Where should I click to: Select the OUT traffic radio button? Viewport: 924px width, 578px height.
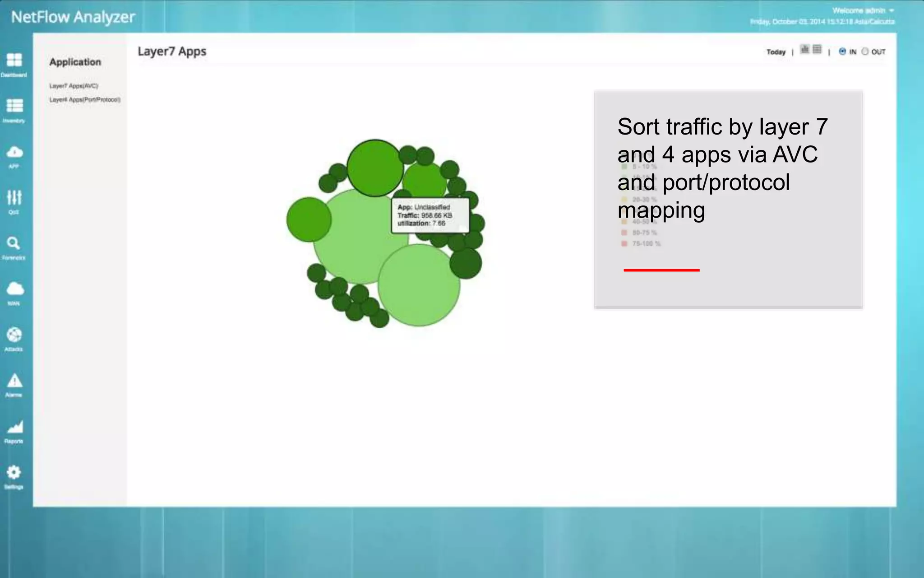tap(865, 51)
